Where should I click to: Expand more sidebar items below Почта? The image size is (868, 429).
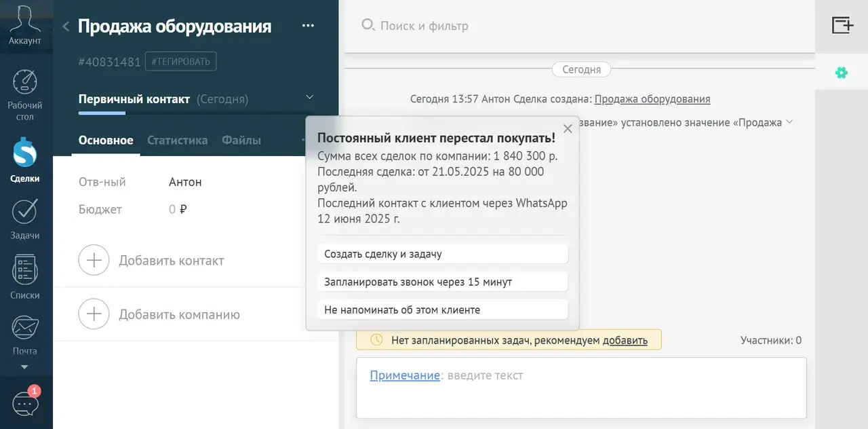point(25,367)
